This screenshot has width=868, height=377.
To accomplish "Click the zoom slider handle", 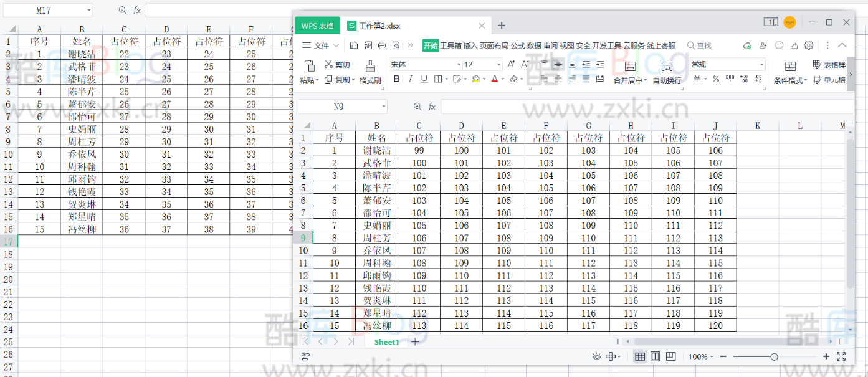I will (x=774, y=356).
